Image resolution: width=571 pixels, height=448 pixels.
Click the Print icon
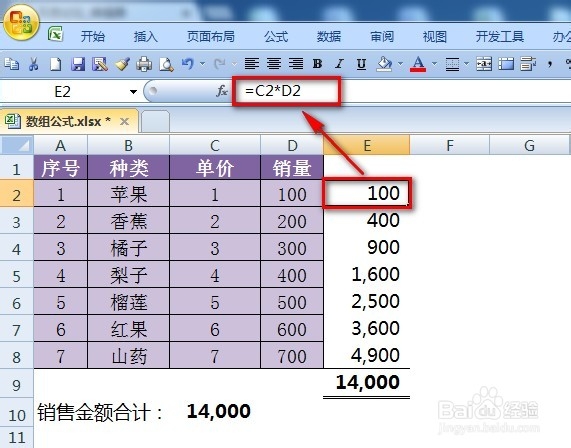pos(144,64)
